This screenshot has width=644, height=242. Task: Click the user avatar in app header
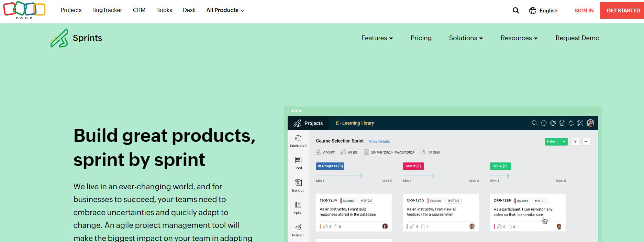tap(590, 123)
